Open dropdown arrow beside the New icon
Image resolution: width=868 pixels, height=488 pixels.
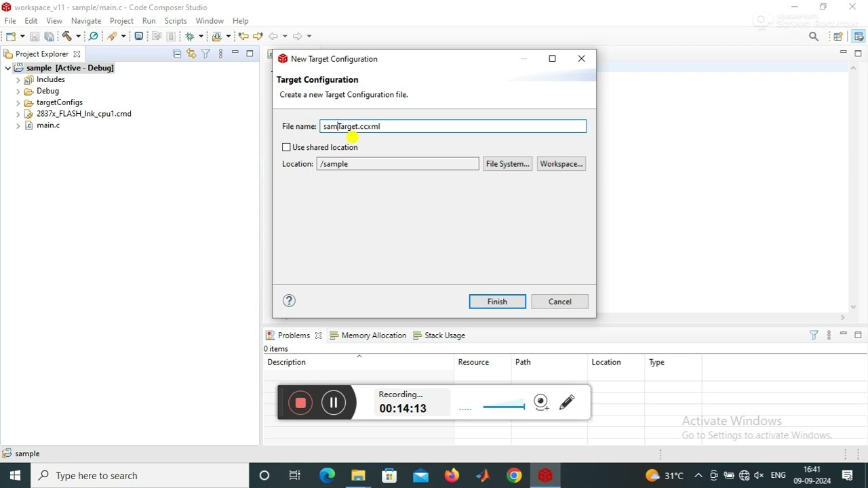tap(22, 36)
